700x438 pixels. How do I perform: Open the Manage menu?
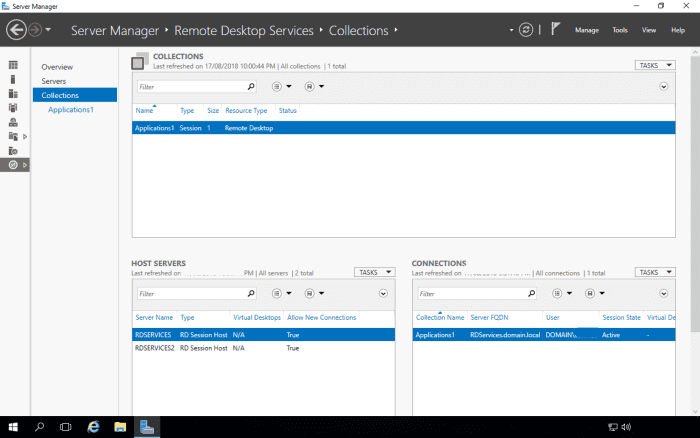[587, 30]
